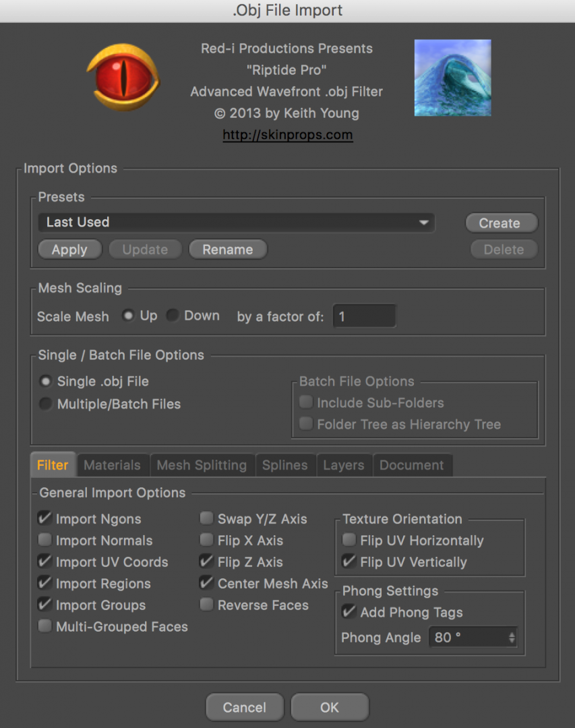
Task: Uncheck Import UV Coords checkbox
Action: [x=44, y=561]
